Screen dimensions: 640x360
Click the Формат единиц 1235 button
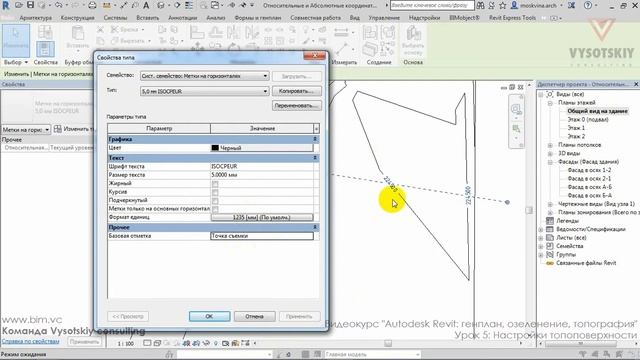coord(262,218)
